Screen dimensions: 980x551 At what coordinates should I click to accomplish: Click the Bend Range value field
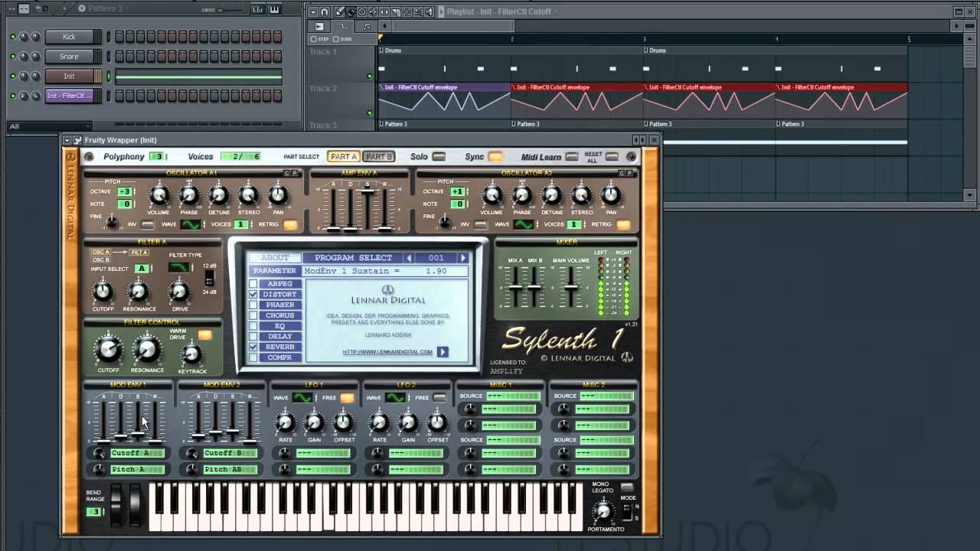tap(95, 512)
